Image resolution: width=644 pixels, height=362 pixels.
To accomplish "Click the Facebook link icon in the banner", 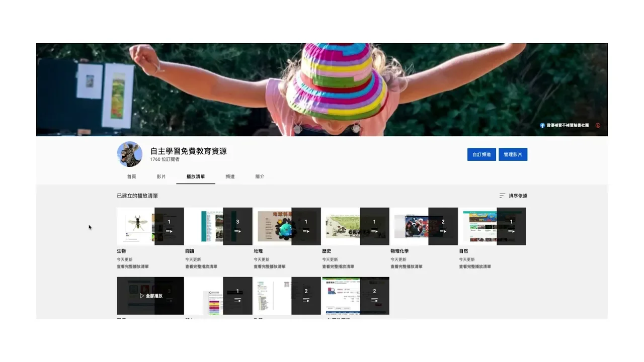I will (x=542, y=125).
